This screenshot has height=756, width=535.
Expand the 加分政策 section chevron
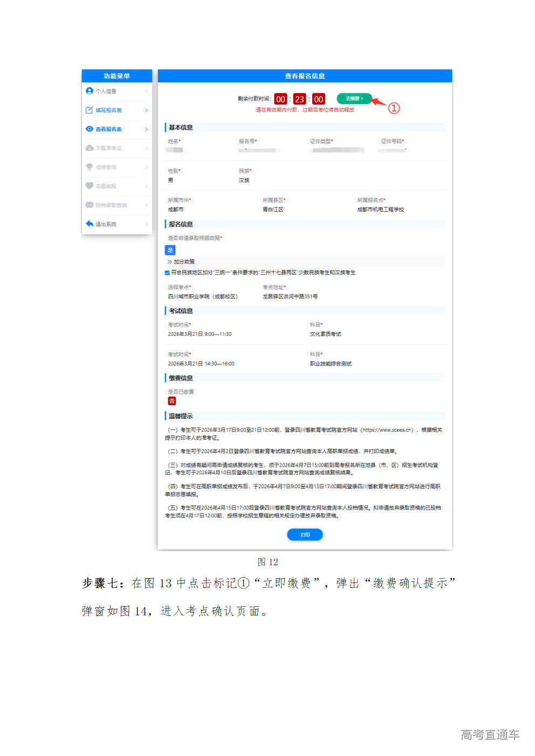(x=169, y=262)
